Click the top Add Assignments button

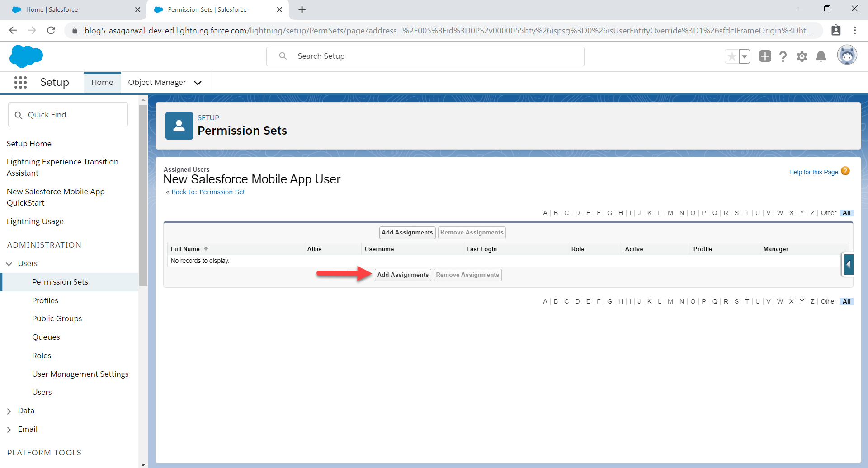[407, 233]
